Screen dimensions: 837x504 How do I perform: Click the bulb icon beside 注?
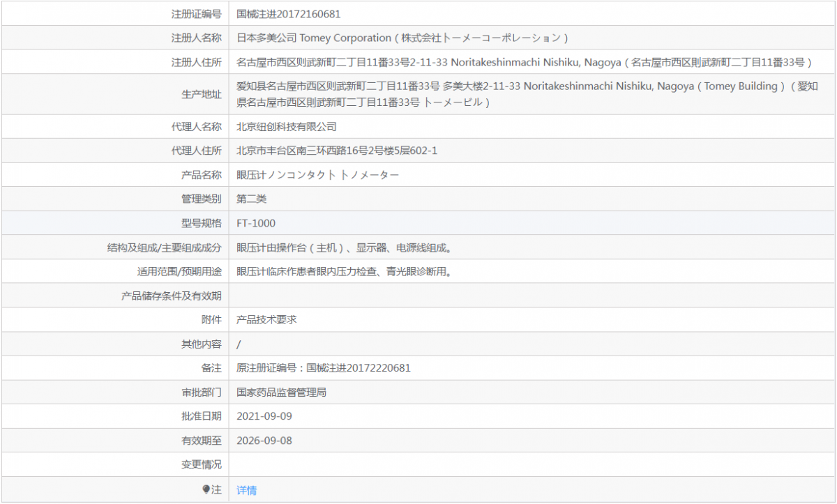[206, 489]
